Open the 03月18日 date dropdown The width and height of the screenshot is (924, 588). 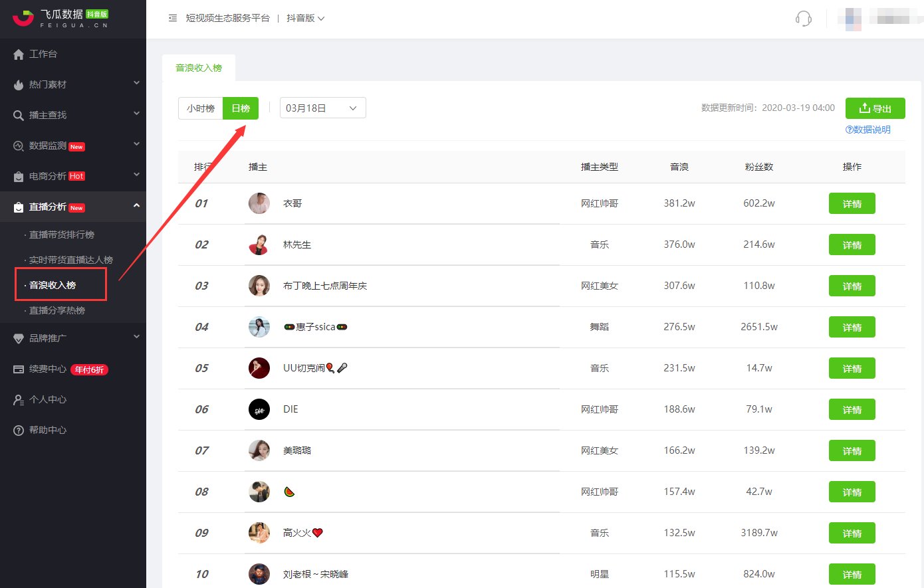click(322, 108)
